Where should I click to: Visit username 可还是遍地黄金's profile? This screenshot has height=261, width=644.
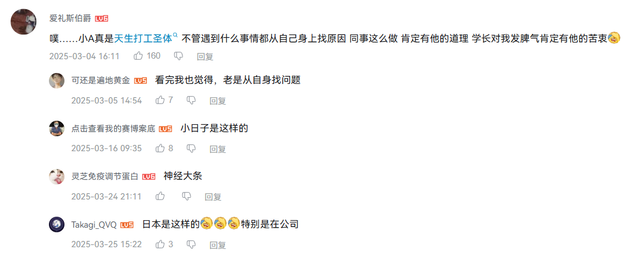tap(101, 80)
